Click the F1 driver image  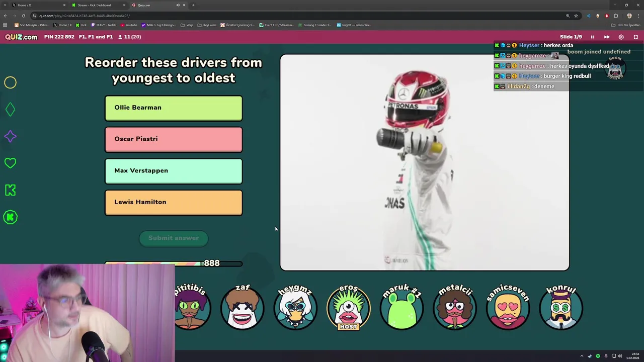(425, 162)
